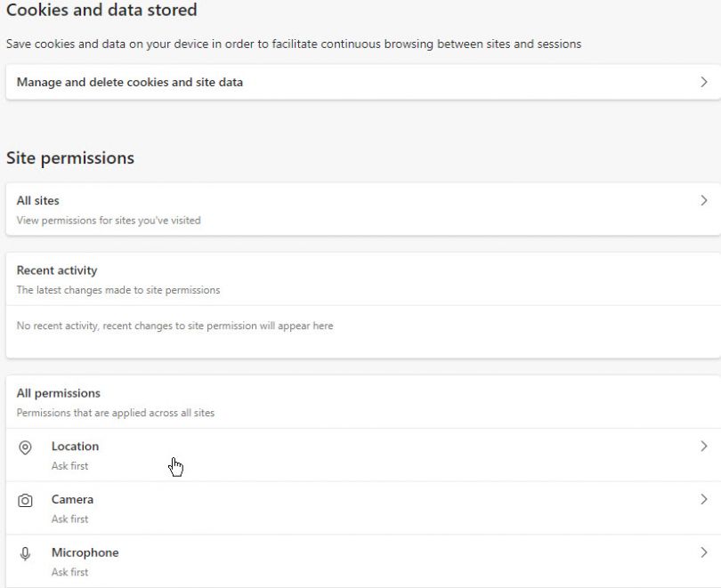Select the Recent activity heading
Viewport: 721px width, 588px height.
click(57, 270)
